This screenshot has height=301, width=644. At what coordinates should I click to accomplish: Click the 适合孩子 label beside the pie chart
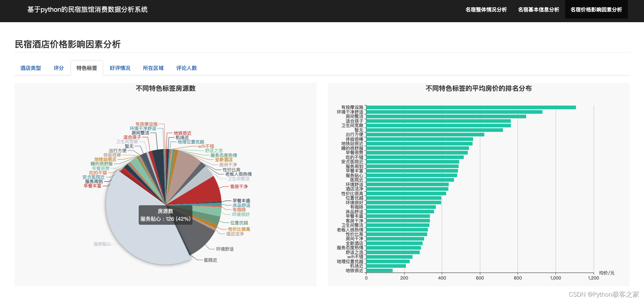tap(132, 137)
